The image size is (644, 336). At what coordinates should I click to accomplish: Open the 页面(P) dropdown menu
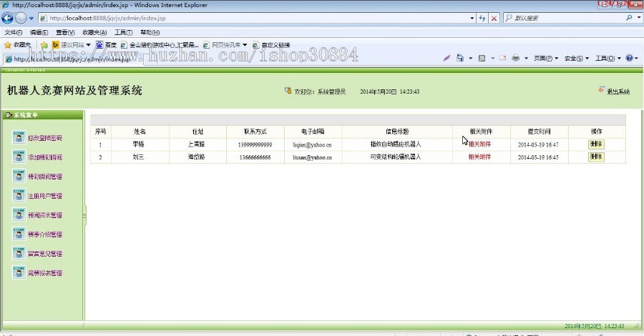[x=546, y=58]
